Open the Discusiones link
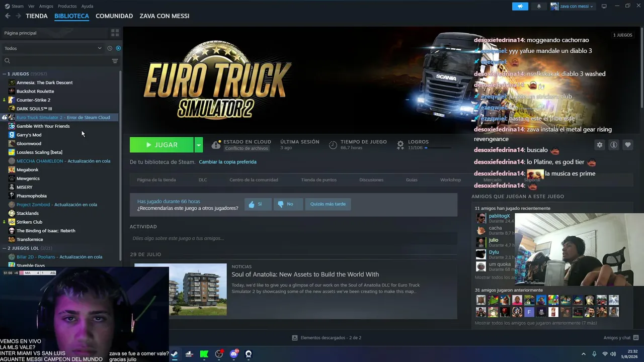This screenshot has height=362, width=644. point(371,179)
